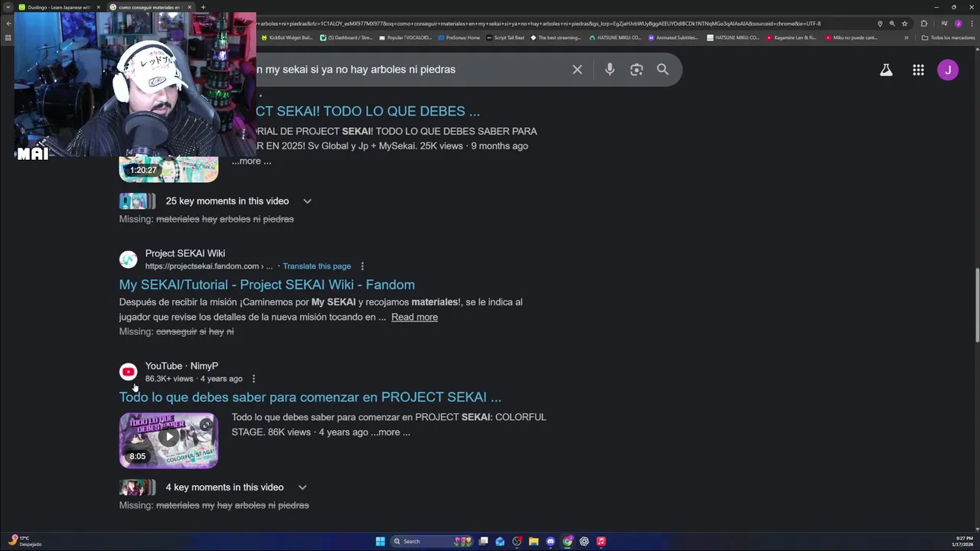Open Discord from the taskbar
980x551 pixels.
pyautogui.click(x=550, y=541)
